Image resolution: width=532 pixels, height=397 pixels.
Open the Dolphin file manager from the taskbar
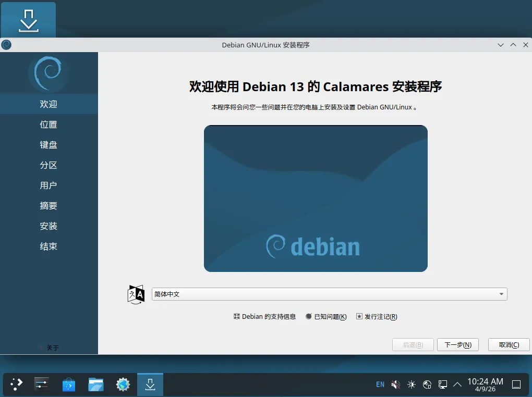point(96,384)
